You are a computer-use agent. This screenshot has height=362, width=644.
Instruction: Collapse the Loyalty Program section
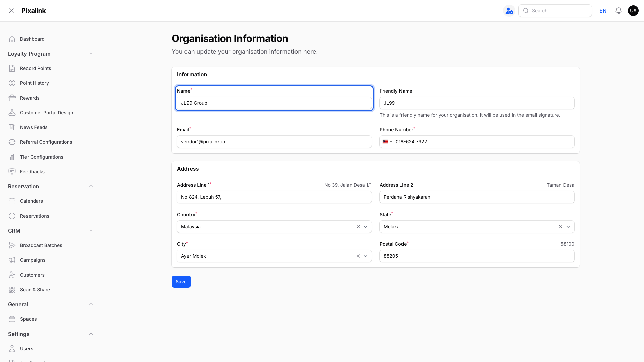[x=91, y=54]
